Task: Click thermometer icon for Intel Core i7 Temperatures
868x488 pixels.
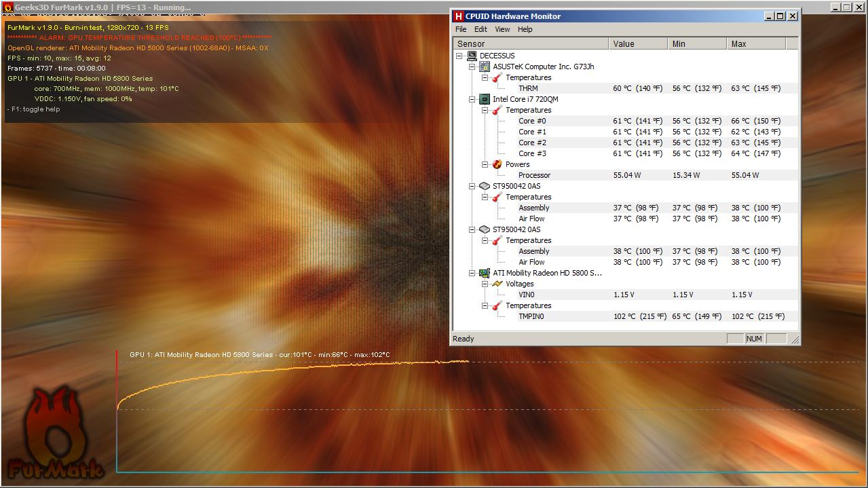Action: coord(497,110)
